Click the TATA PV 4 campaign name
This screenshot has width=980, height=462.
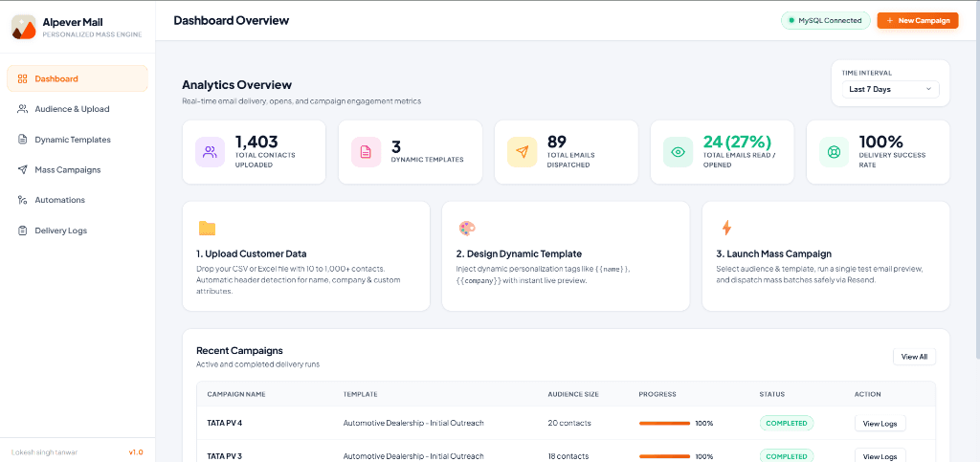tap(224, 424)
